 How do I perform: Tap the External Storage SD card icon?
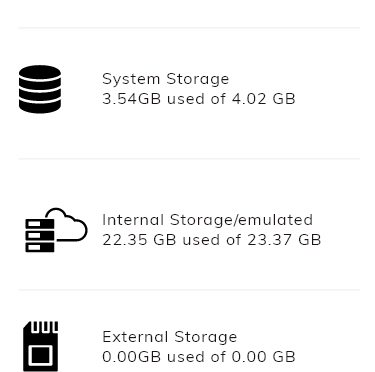pos(41,346)
